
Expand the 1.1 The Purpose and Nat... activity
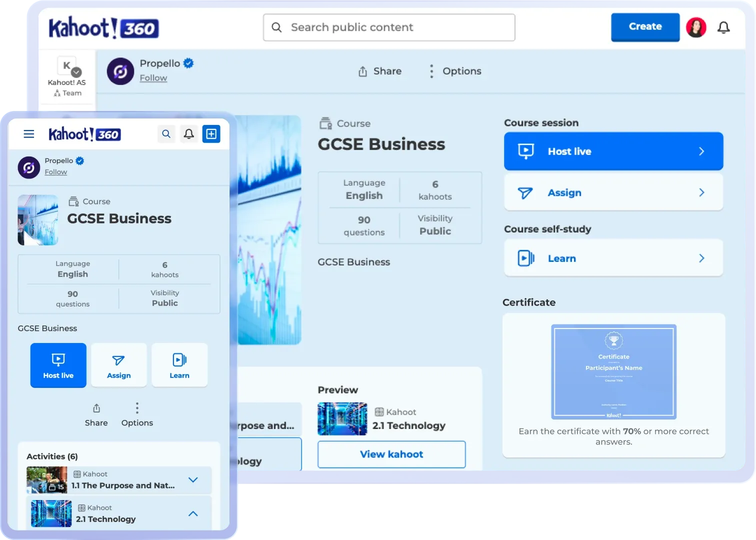[193, 480]
